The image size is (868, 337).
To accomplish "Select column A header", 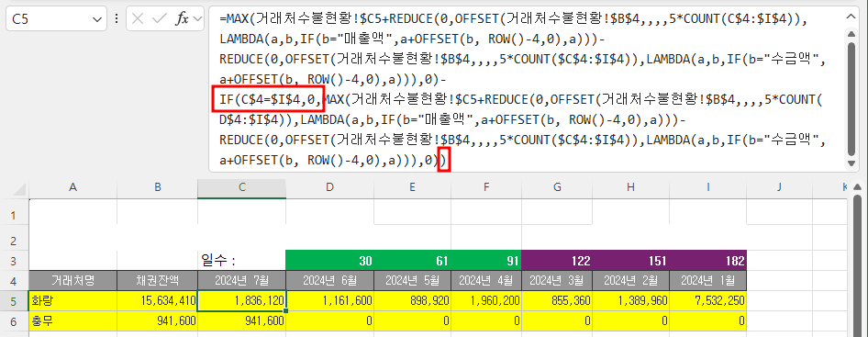I will (72, 188).
